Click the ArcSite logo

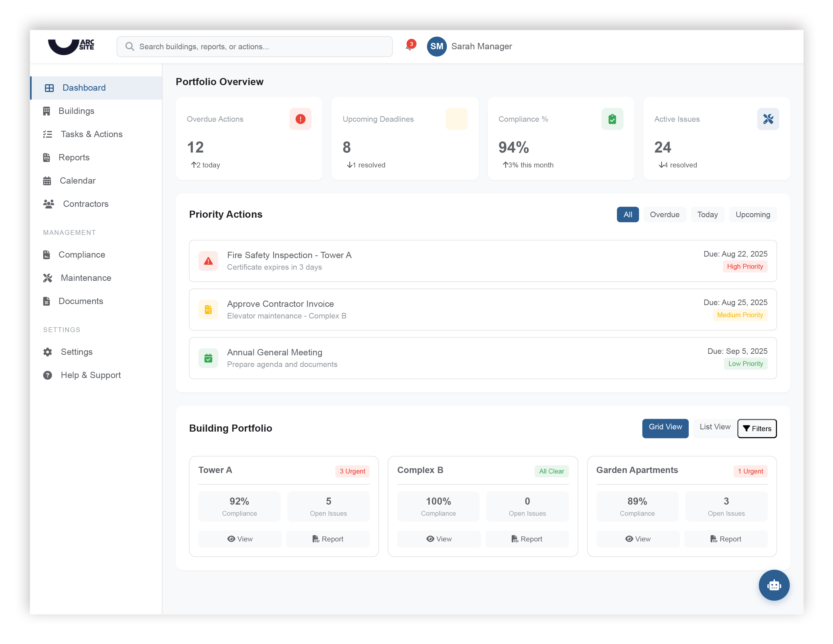[x=71, y=46]
